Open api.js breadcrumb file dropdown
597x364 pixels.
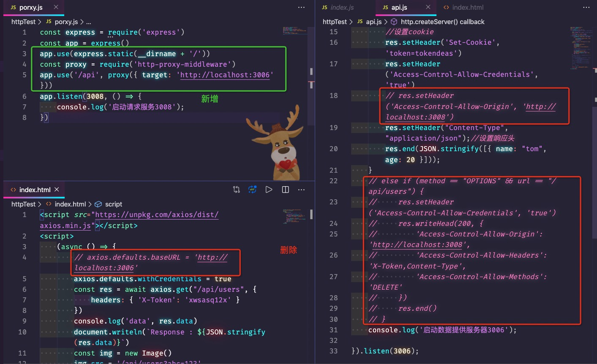click(374, 22)
